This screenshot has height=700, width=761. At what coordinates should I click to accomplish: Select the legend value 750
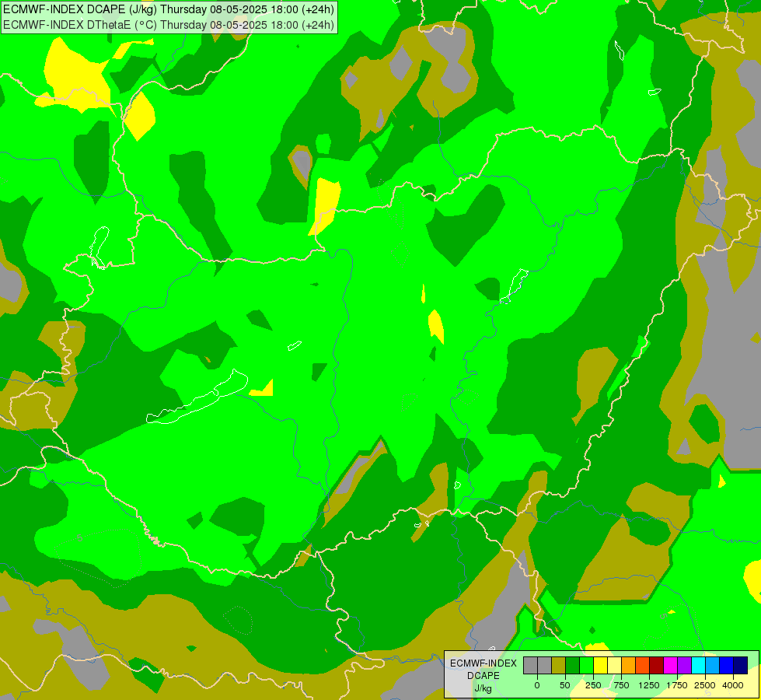click(x=621, y=685)
